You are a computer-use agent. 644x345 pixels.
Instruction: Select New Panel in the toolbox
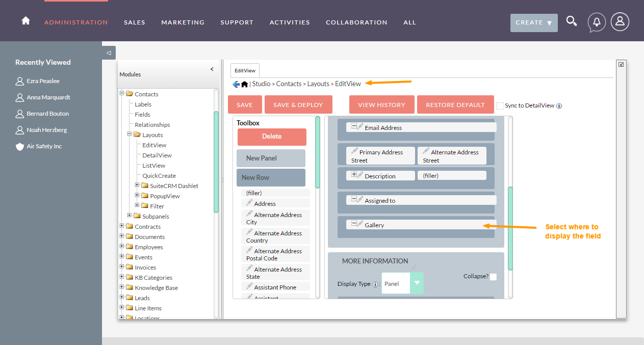point(271,158)
